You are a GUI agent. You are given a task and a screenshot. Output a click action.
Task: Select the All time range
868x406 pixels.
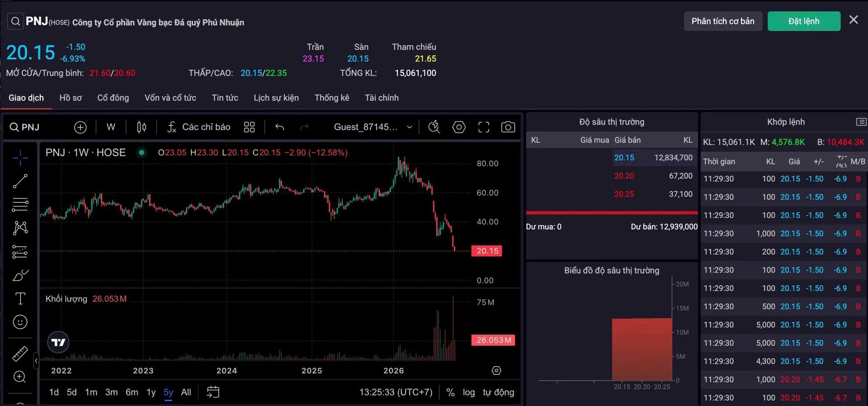[186, 392]
